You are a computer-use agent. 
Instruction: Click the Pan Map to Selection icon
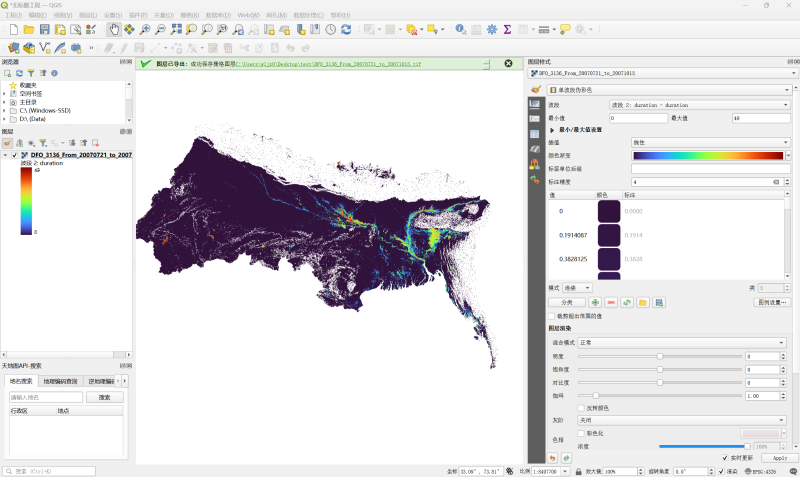pos(129,30)
